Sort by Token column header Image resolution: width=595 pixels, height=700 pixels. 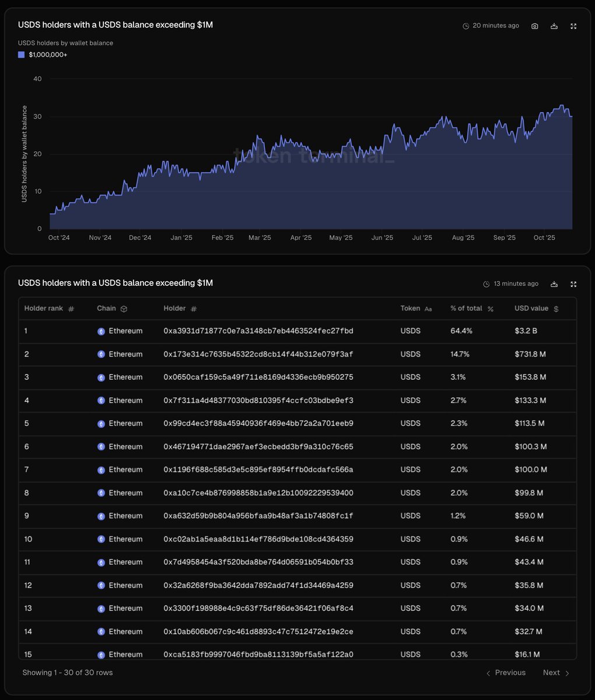[416, 309]
